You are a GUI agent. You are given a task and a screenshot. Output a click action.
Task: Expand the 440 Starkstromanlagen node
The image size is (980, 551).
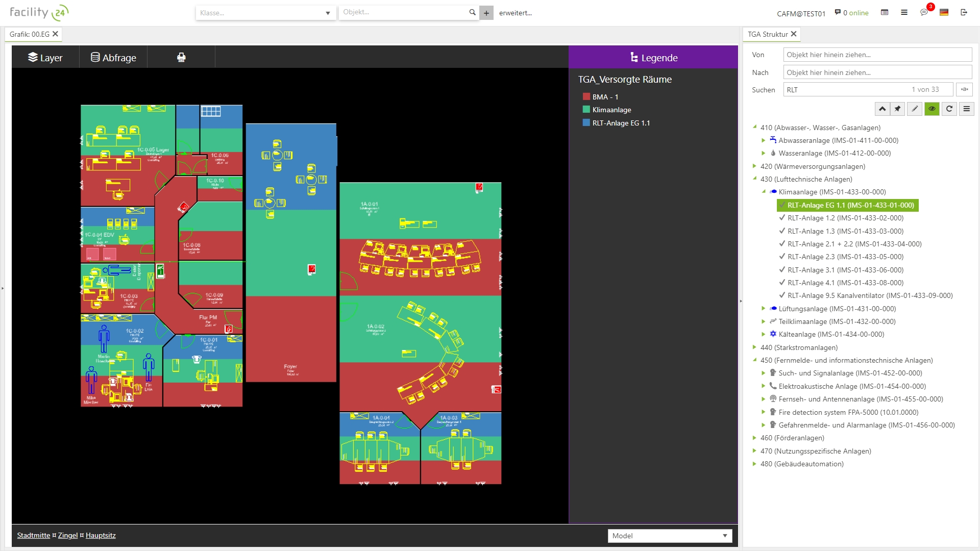[x=754, y=347]
